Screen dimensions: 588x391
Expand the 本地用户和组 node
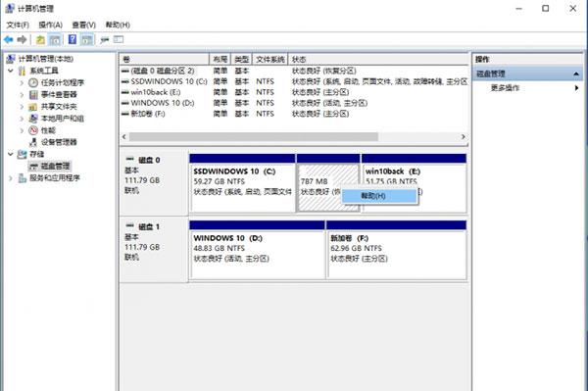click(22, 119)
